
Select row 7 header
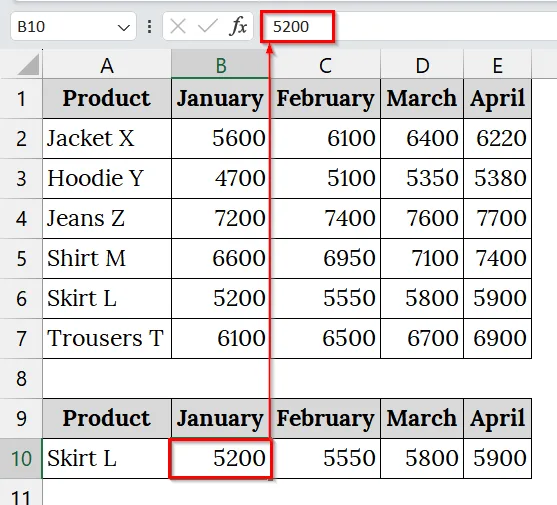click(x=21, y=338)
